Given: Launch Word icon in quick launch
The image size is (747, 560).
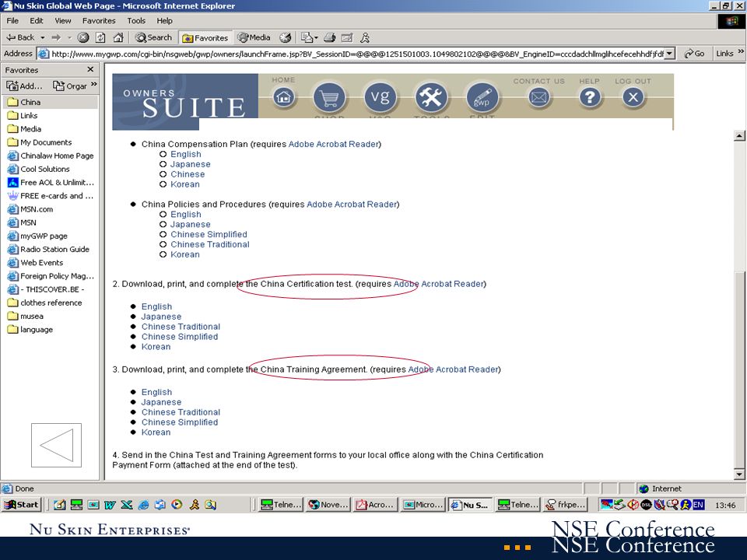Looking at the screenshot, I should pos(110,505).
